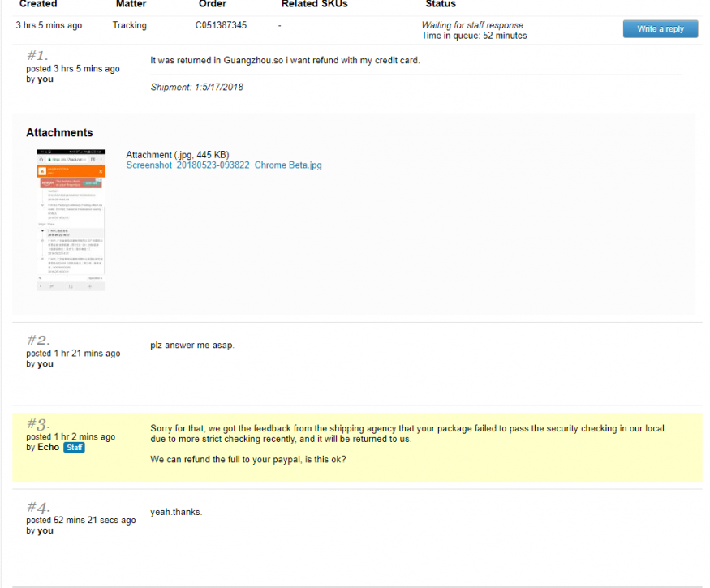Select the #4 post number
The width and height of the screenshot is (710, 588).
click(x=38, y=508)
